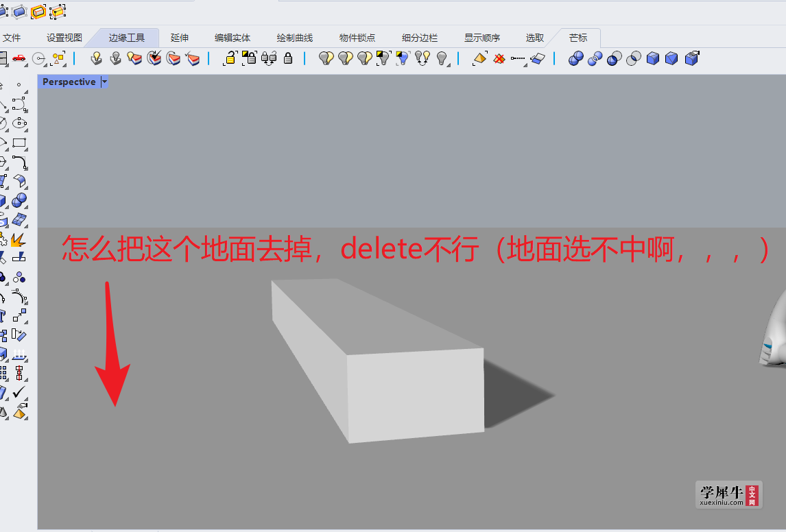786x532 pixels.
Task: Select the surface fillet tool in sidebar
Action: pos(19,182)
